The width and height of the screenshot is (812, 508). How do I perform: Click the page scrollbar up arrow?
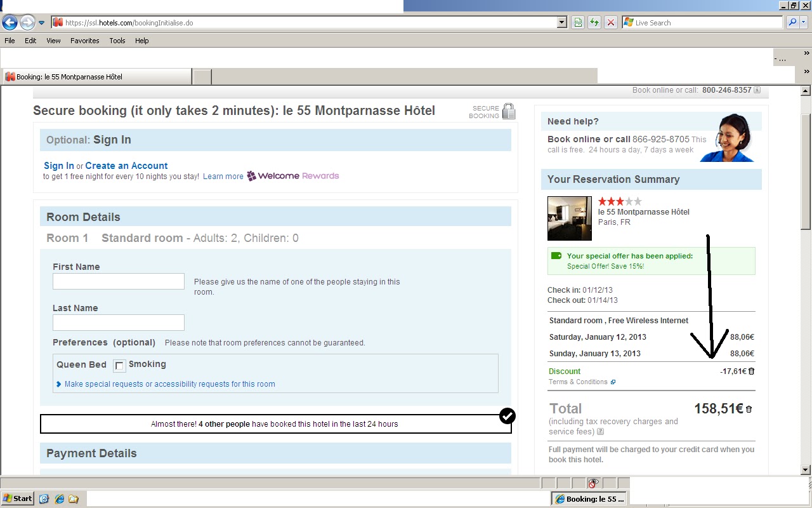(806, 91)
